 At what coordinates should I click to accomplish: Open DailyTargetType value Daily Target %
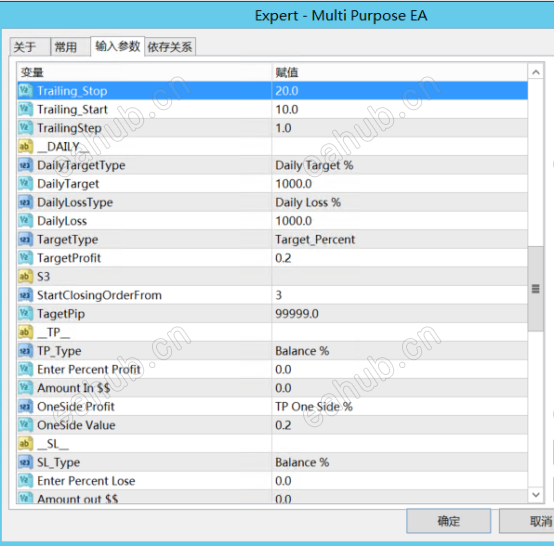pos(400,165)
